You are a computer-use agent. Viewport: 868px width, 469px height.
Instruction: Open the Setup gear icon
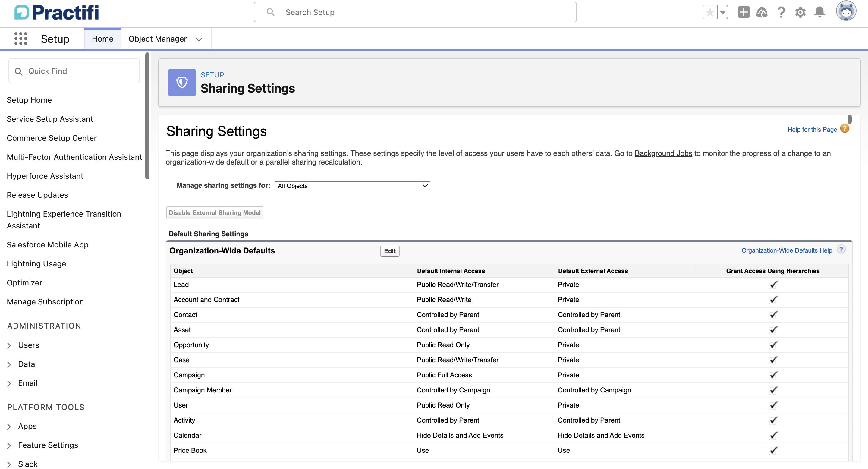800,12
